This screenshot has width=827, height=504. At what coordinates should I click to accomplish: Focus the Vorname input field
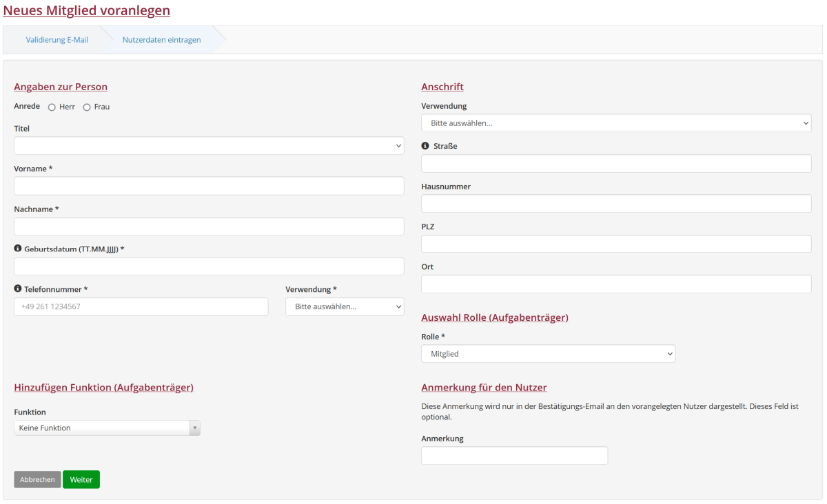[x=209, y=186]
